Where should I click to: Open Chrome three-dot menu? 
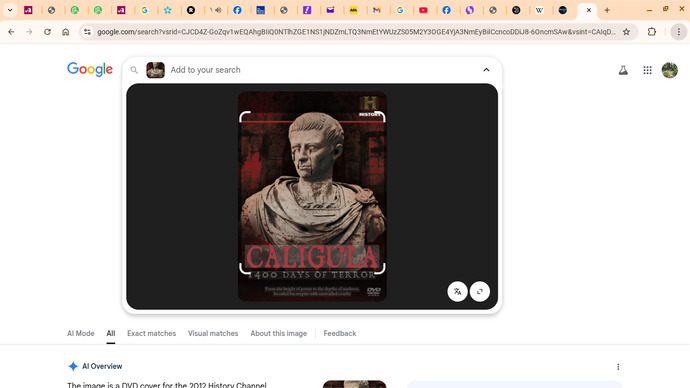(679, 32)
